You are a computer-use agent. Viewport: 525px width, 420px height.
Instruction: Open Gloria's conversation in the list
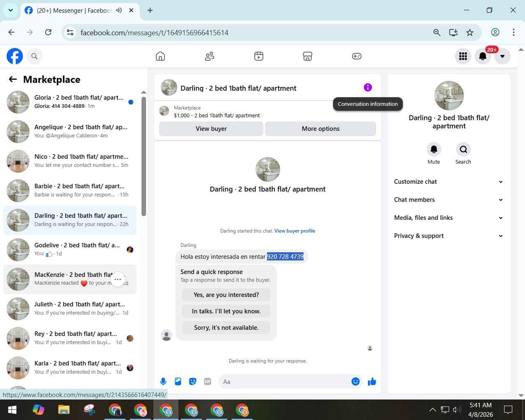tap(70, 102)
